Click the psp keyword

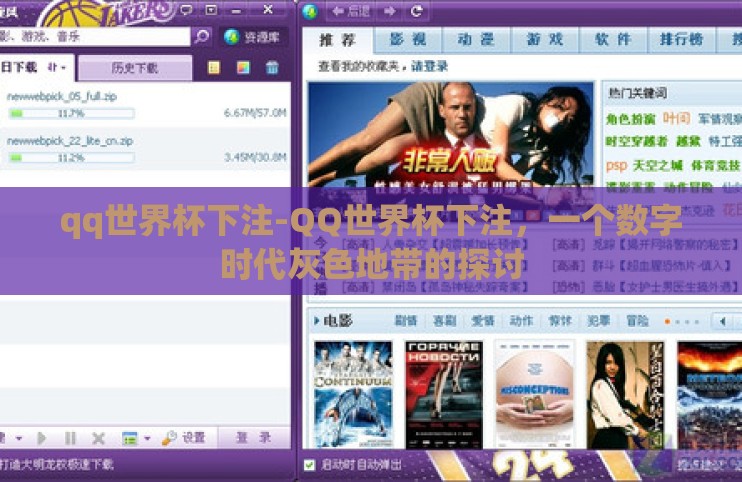pyautogui.click(x=616, y=166)
